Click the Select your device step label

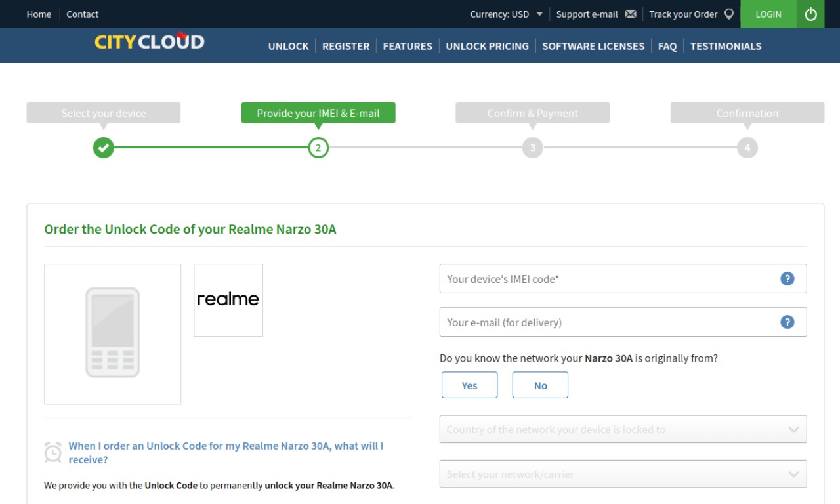[x=104, y=113]
